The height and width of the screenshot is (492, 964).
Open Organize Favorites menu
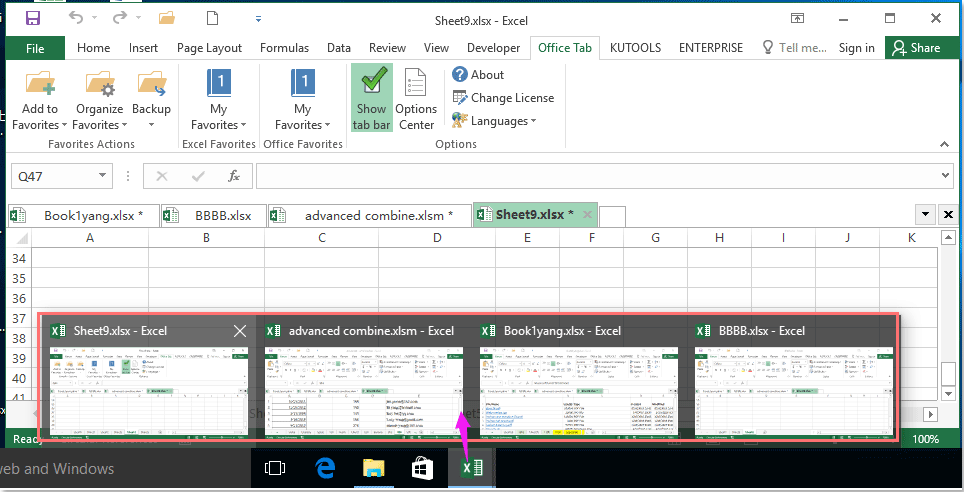coord(99,100)
